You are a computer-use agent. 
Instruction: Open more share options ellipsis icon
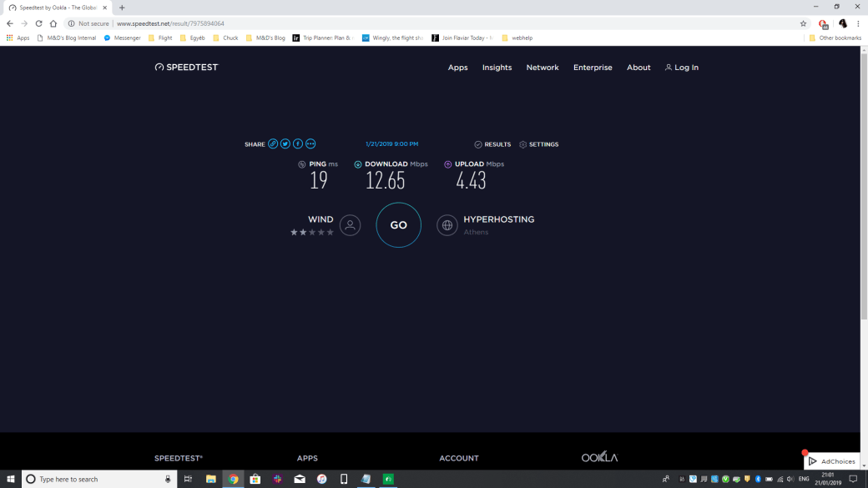310,144
